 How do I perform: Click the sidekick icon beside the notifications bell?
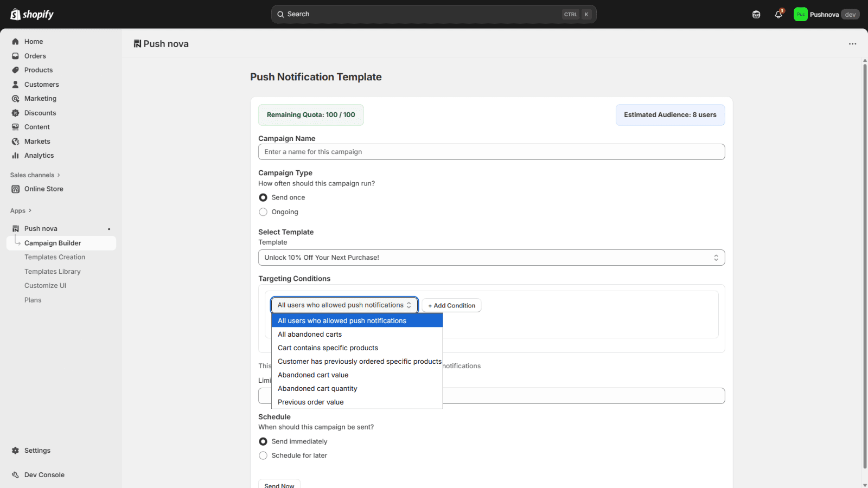click(x=756, y=15)
